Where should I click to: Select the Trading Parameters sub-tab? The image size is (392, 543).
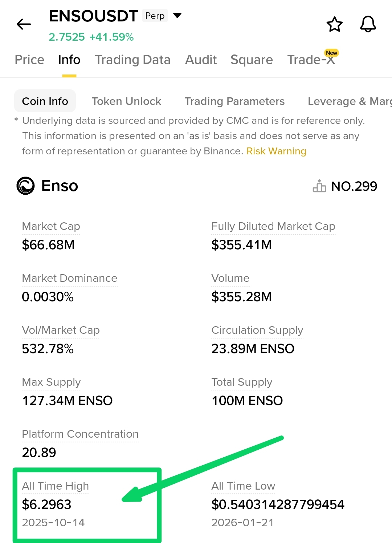pyautogui.click(x=234, y=101)
